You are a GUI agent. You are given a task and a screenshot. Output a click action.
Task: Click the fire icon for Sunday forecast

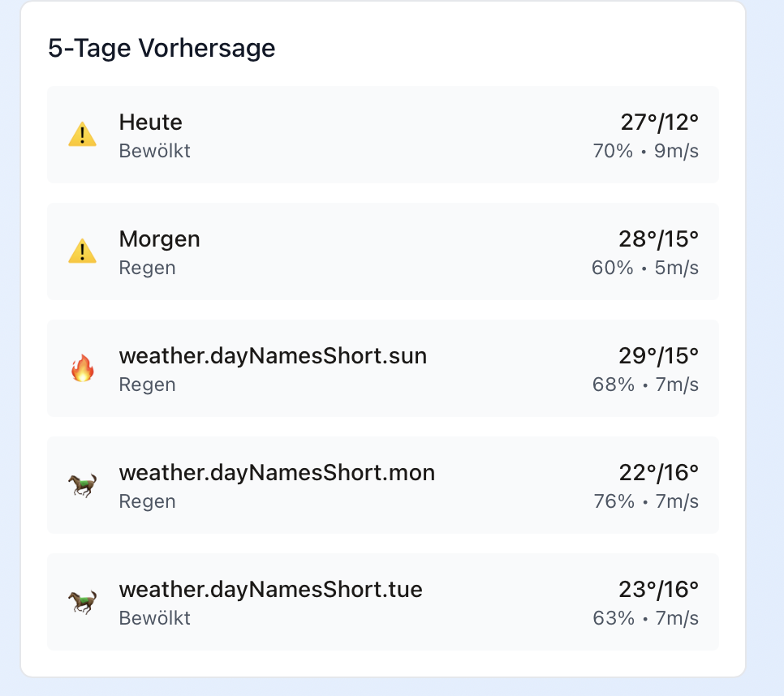pyautogui.click(x=82, y=369)
